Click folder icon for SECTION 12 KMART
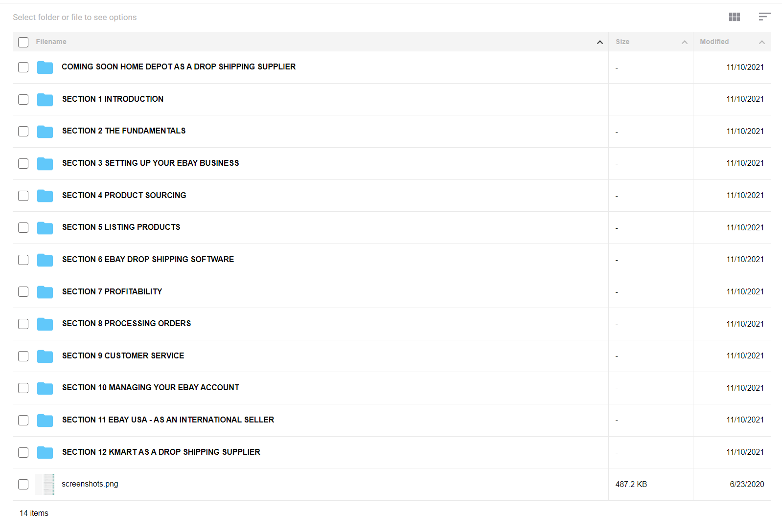Screen dimensions: 782x532 click(45, 452)
